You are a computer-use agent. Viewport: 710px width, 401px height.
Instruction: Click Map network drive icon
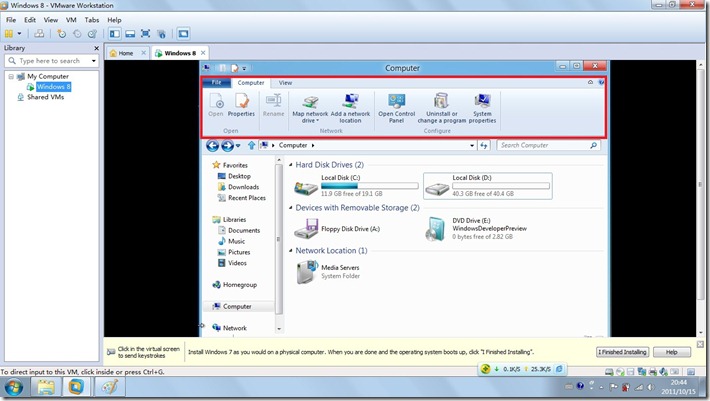tap(310, 109)
